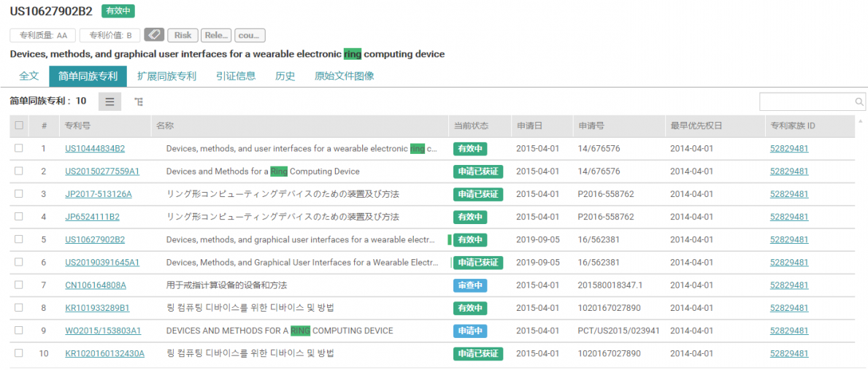Open family ID 52829481 in first row
Viewport: 868px width, 370px height.
click(789, 149)
